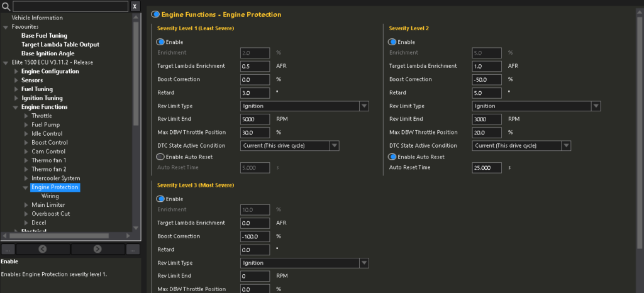Select Vehicle Information in the tree
Viewport: 644px width, 293px height.
[x=37, y=18]
